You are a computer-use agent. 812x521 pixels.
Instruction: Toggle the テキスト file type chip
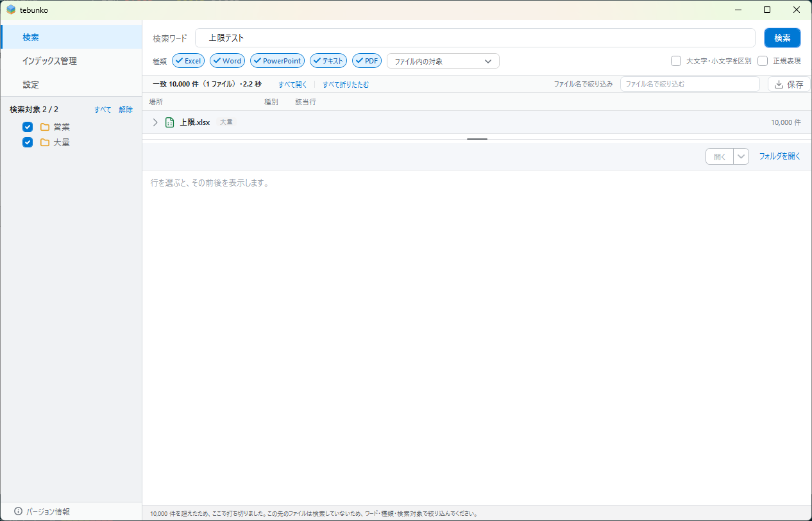pyautogui.click(x=328, y=61)
